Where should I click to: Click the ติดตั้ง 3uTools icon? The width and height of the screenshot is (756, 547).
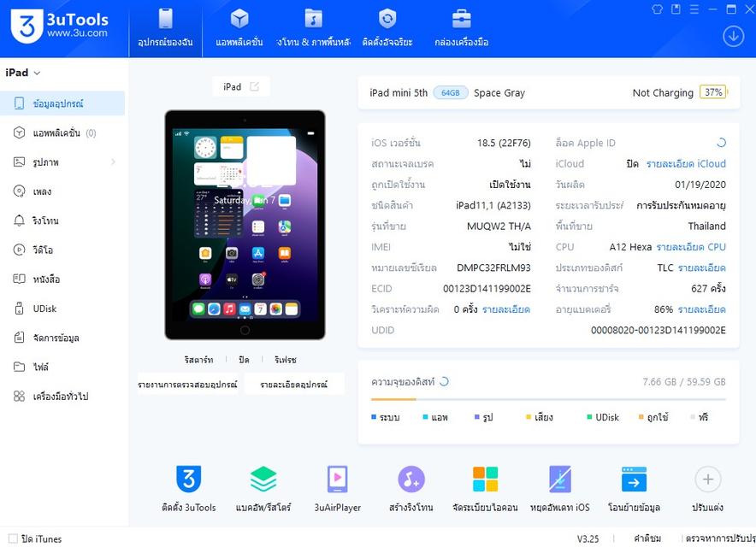click(x=188, y=479)
